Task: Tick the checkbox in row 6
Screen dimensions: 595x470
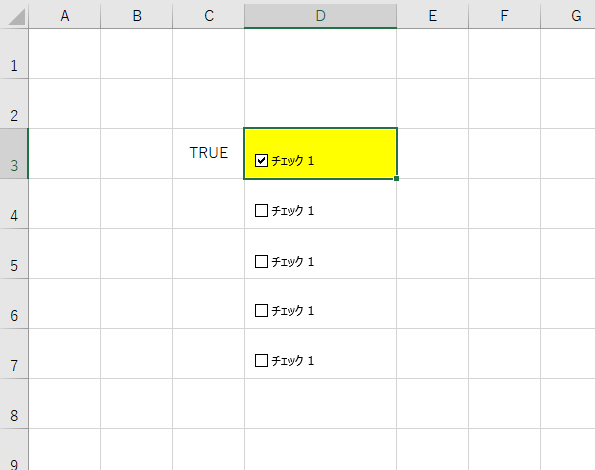Action: coord(261,311)
